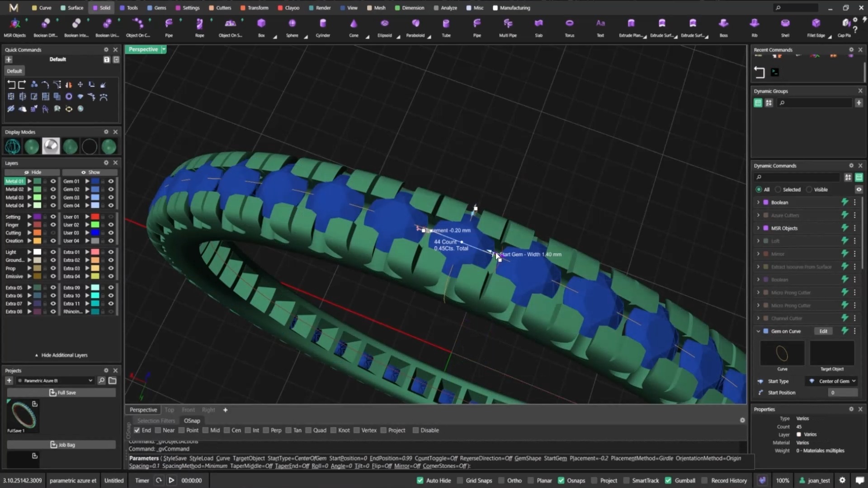
Task: Toggle visibility of Gem 01 layer
Action: click(111, 181)
